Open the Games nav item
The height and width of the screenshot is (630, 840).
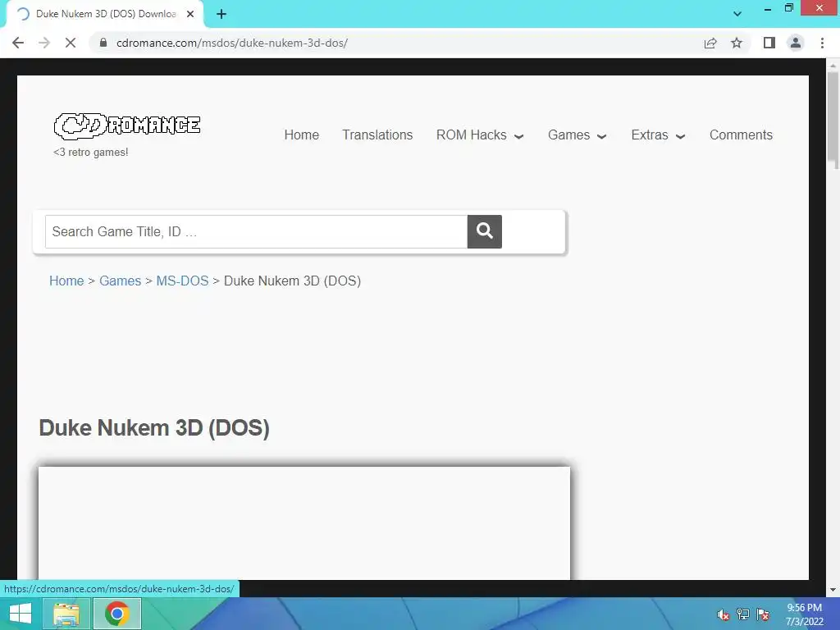pyautogui.click(x=569, y=135)
